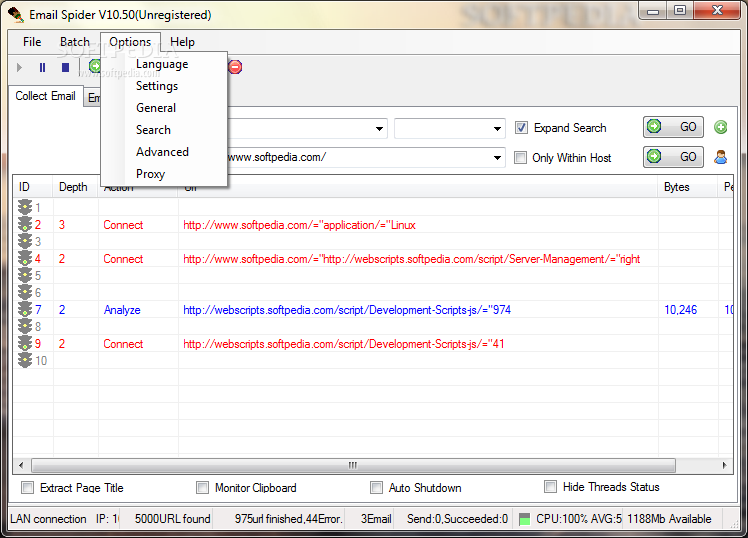Click thread icon of row 1
748x538 pixels.
[x=25, y=207]
